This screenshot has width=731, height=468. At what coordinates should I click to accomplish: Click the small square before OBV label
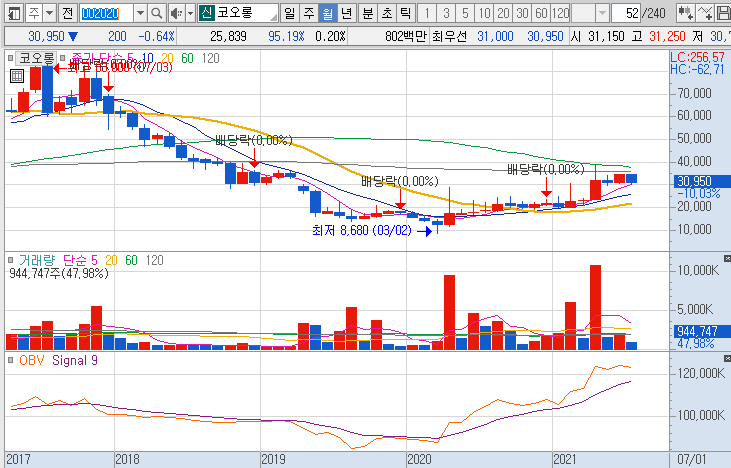click(x=10, y=360)
